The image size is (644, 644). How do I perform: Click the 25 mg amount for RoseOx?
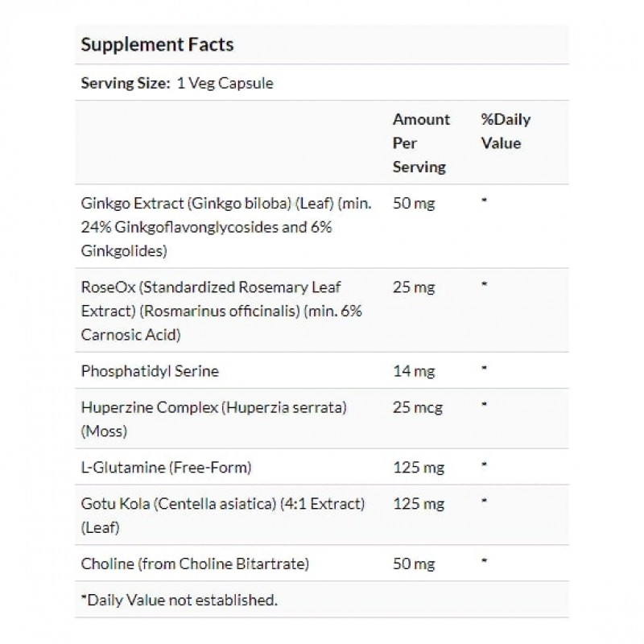click(413, 287)
